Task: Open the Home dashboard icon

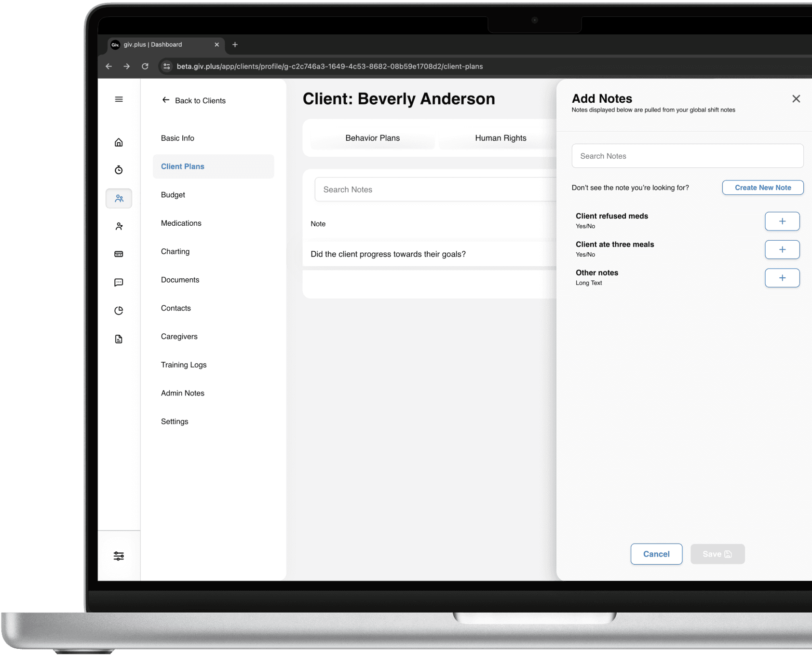Action: coord(119,142)
